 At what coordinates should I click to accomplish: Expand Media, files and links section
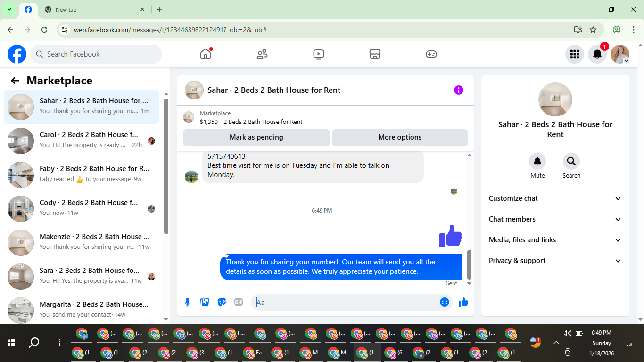click(x=555, y=240)
